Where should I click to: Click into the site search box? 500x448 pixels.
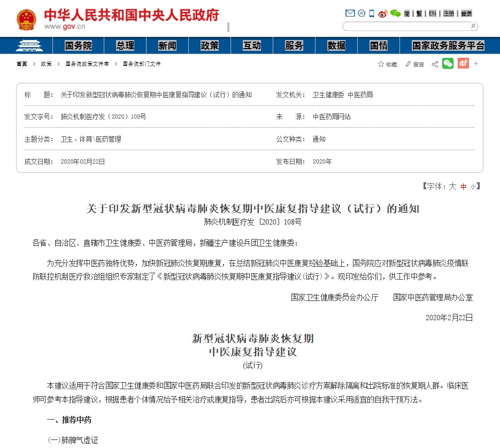coord(405,26)
